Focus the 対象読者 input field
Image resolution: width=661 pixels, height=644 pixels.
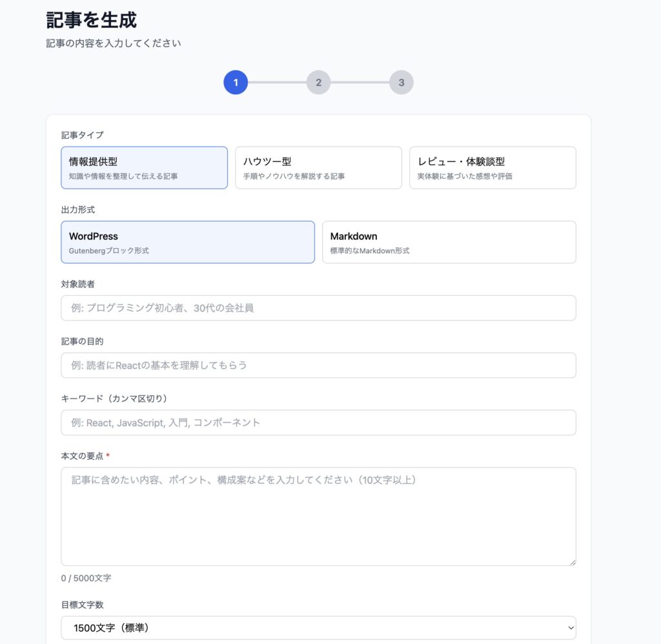coord(318,307)
